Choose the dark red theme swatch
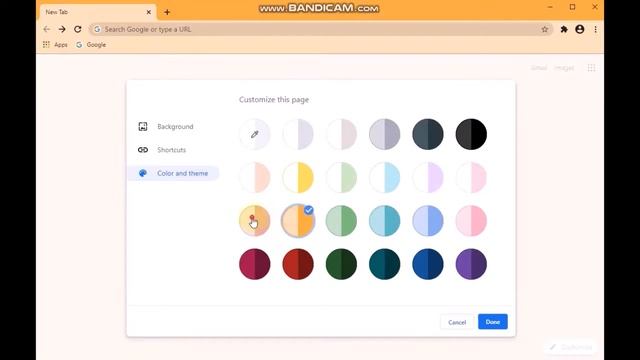This screenshot has height=360, width=640. tap(298, 264)
